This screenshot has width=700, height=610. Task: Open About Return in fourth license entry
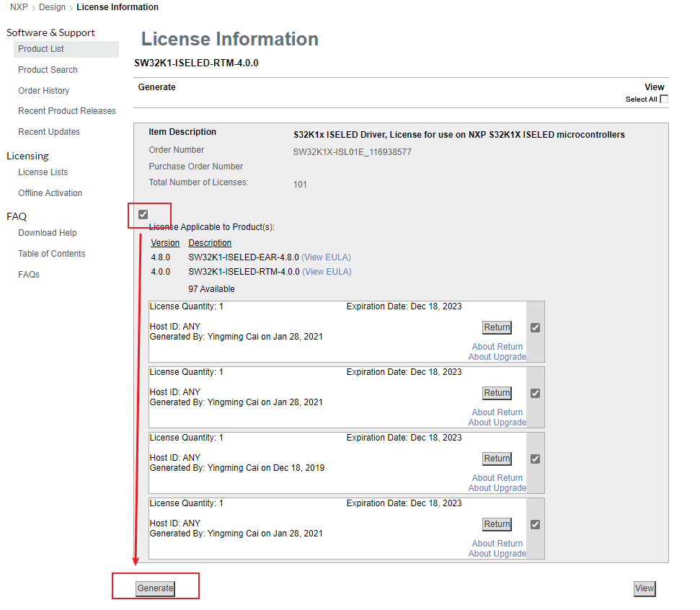(x=497, y=544)
